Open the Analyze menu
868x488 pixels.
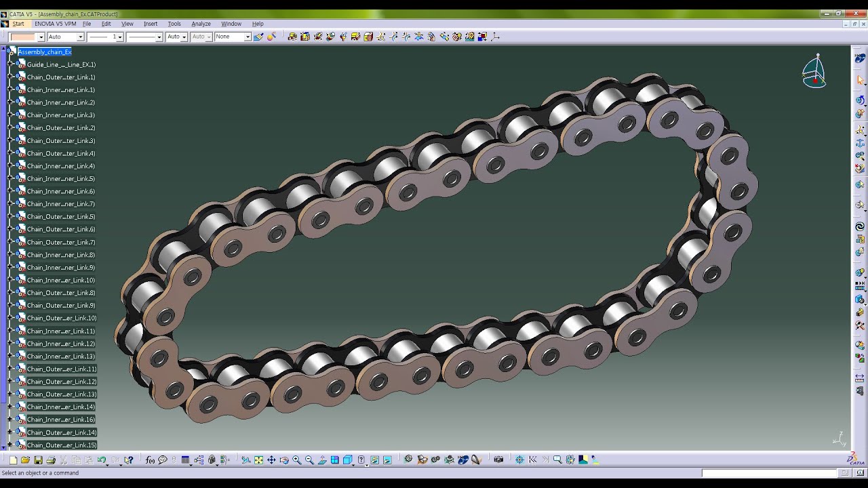click(x=201, y=24)
